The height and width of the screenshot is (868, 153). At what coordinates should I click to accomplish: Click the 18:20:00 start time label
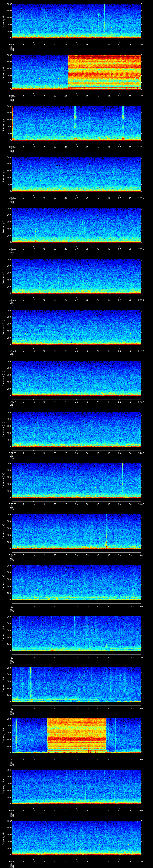(x=12, y=351)
